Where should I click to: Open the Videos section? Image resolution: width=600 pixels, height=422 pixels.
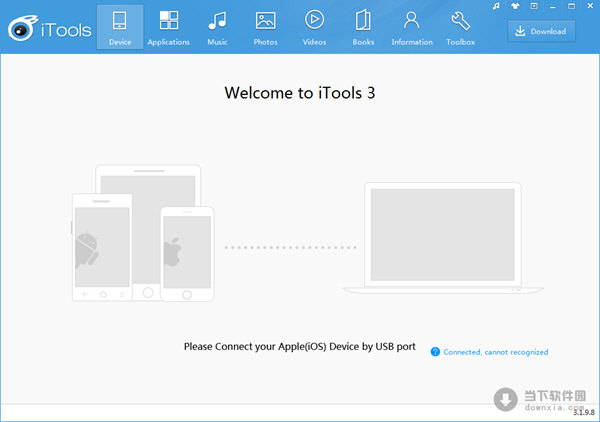[x=314, y=27]
